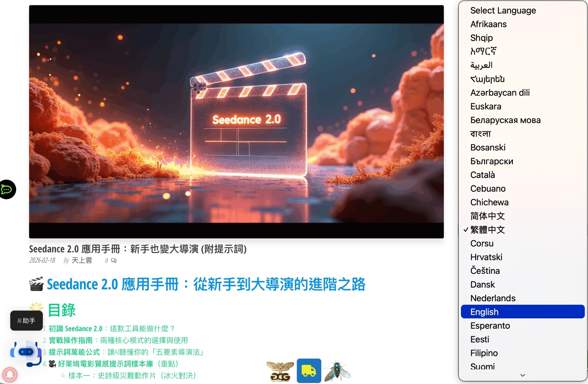Viewport: 588px width, 384px height.
Task: Click the blue delivery truck icon
Action: [x=309, y=370]
